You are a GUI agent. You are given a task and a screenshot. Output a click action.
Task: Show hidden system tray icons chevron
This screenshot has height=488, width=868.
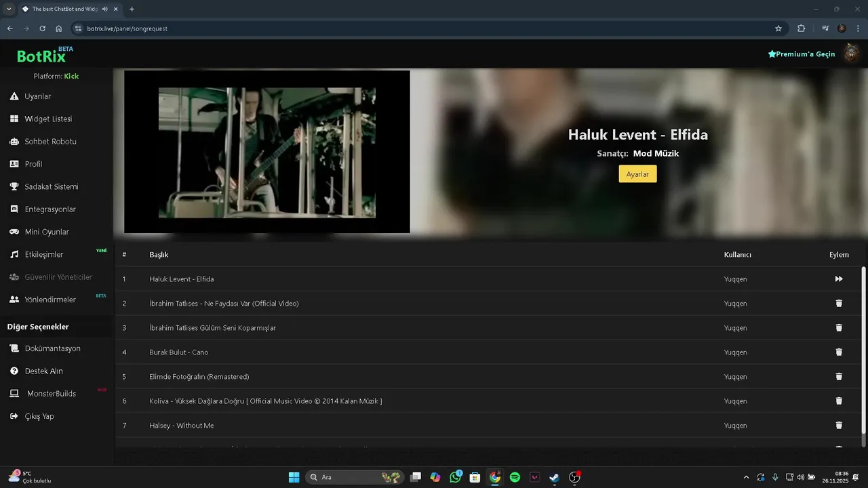[x=747, y=477]
